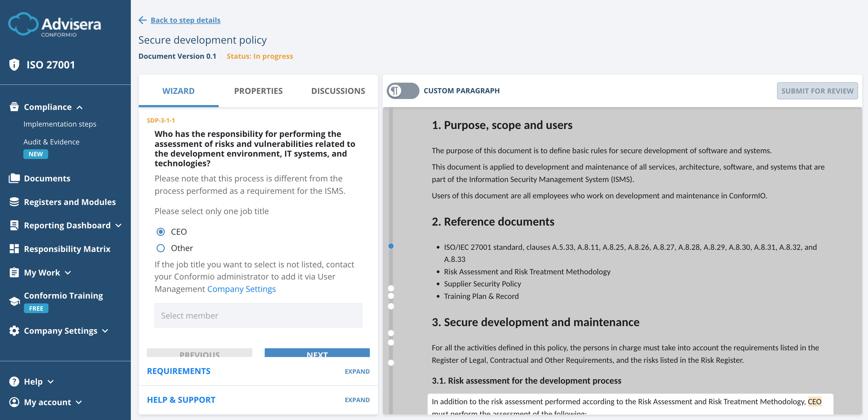Select the Registers and Modules icon

[x=14, y=201]
